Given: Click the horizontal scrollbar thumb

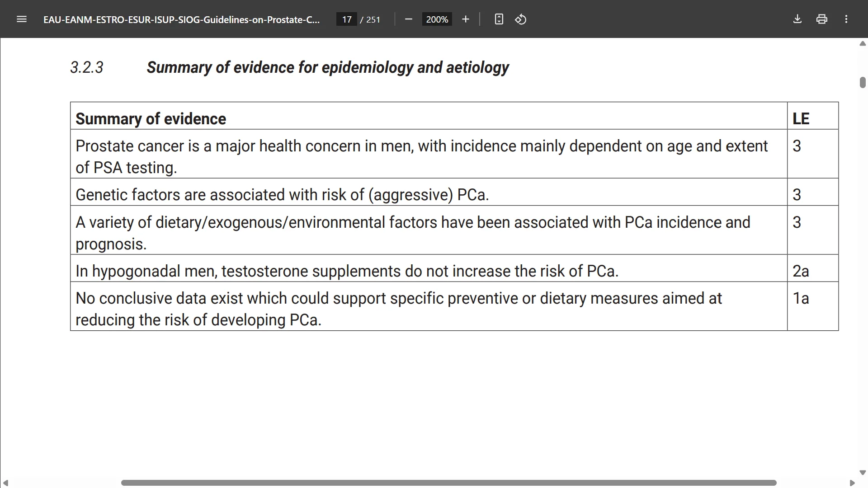Looking at the screenshot, I should coord(449,483).
